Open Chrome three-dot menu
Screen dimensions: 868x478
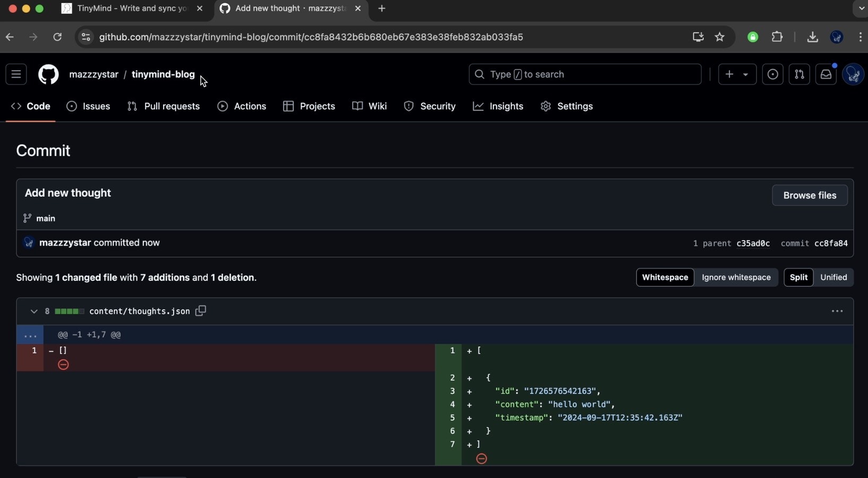click(x=860, y=37)
